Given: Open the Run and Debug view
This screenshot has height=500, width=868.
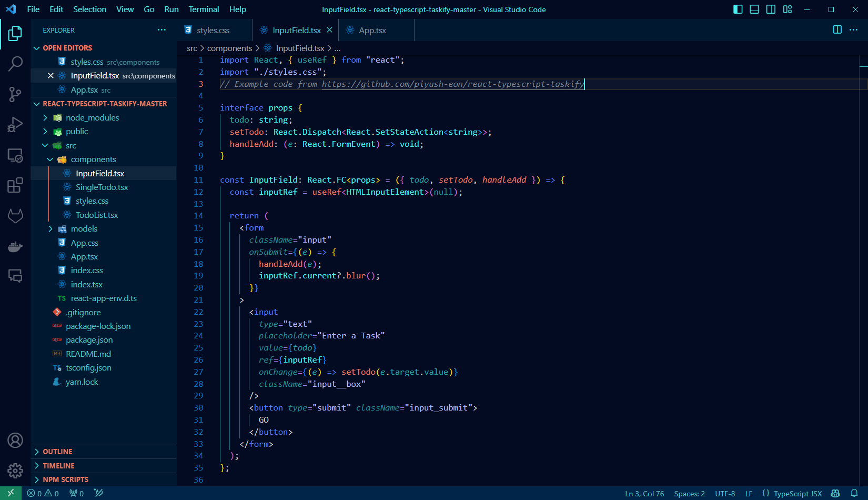Looking at the screenshot, I should (15, 125).
